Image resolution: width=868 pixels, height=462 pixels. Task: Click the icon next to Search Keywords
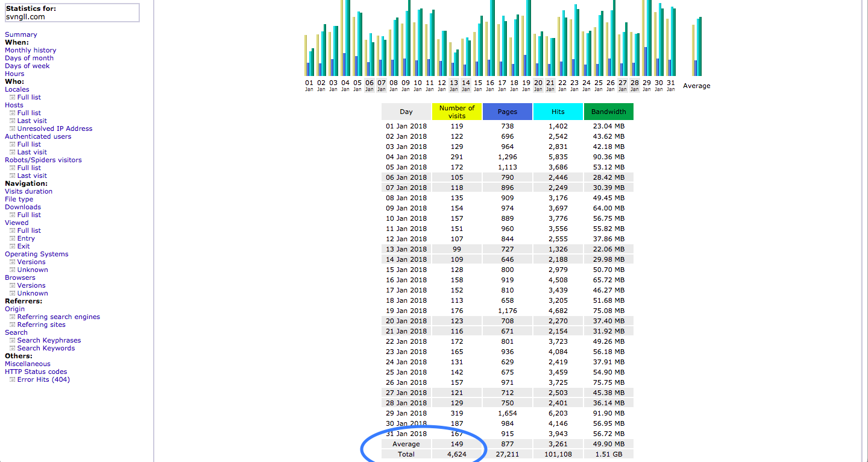click(13, 348)
